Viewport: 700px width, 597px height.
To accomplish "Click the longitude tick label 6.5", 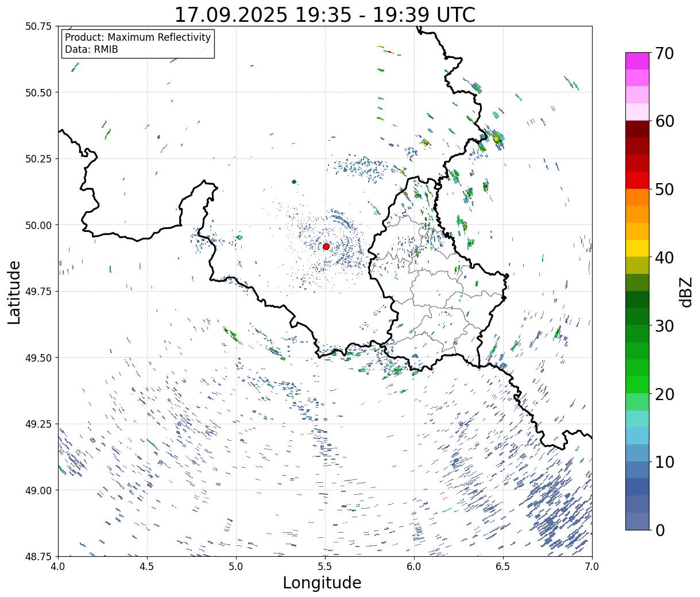I will pos(503,566).
